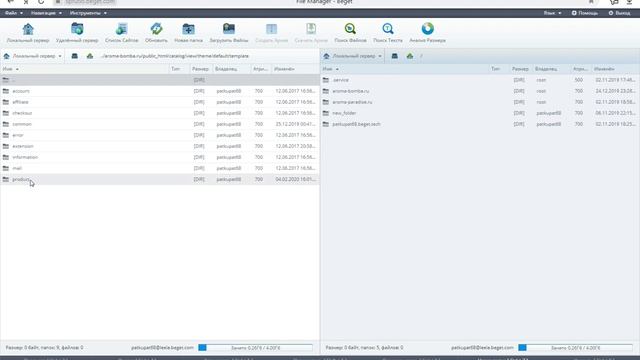Click the folder icon of the .service row
640x360 pixels.
(326, 80)
